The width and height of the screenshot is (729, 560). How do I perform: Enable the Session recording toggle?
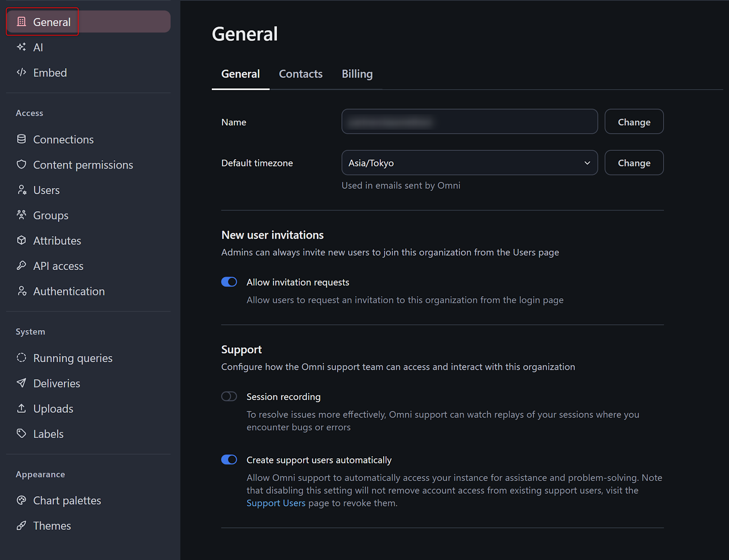(x=229, y=396)
